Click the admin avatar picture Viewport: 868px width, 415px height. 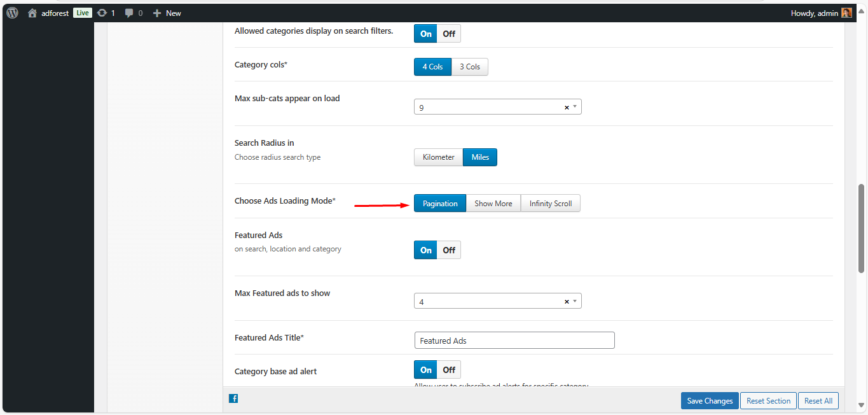click(x=846, y=13)
